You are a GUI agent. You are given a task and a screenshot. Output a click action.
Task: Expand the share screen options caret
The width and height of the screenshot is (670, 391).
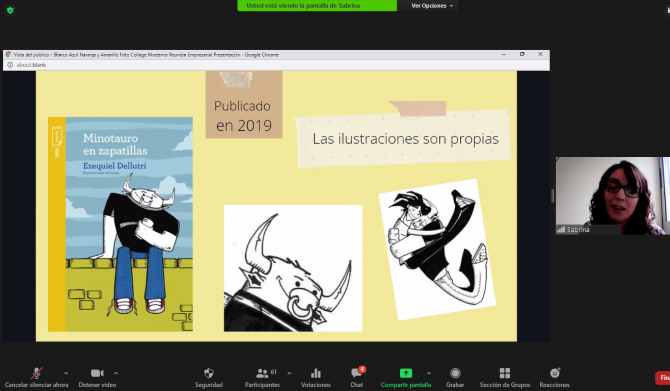(x=429, y=373)
